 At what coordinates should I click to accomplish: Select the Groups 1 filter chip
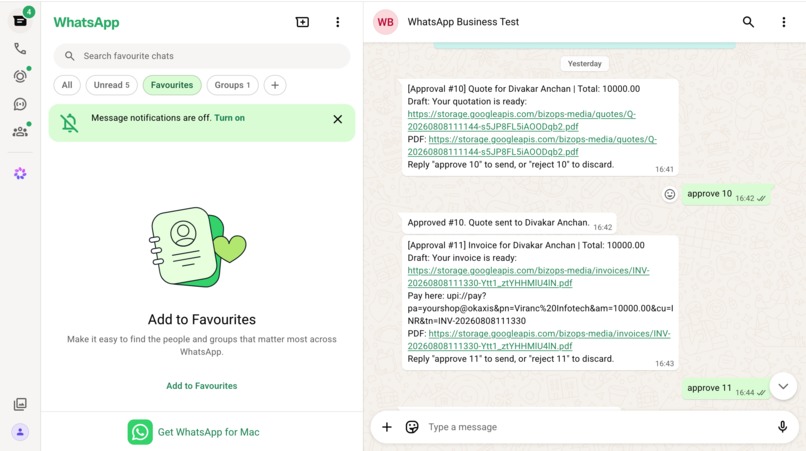click(232, 85)
